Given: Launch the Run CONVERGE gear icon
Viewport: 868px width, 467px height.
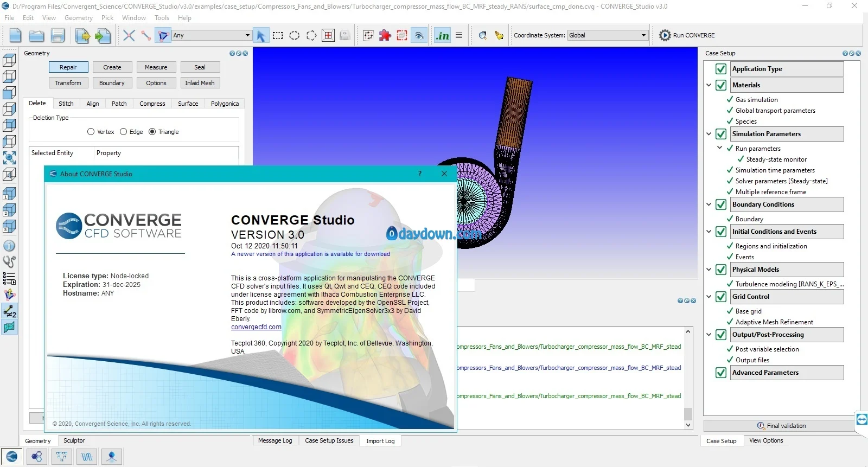Looking at the screenshot, I should coord(665,35).
